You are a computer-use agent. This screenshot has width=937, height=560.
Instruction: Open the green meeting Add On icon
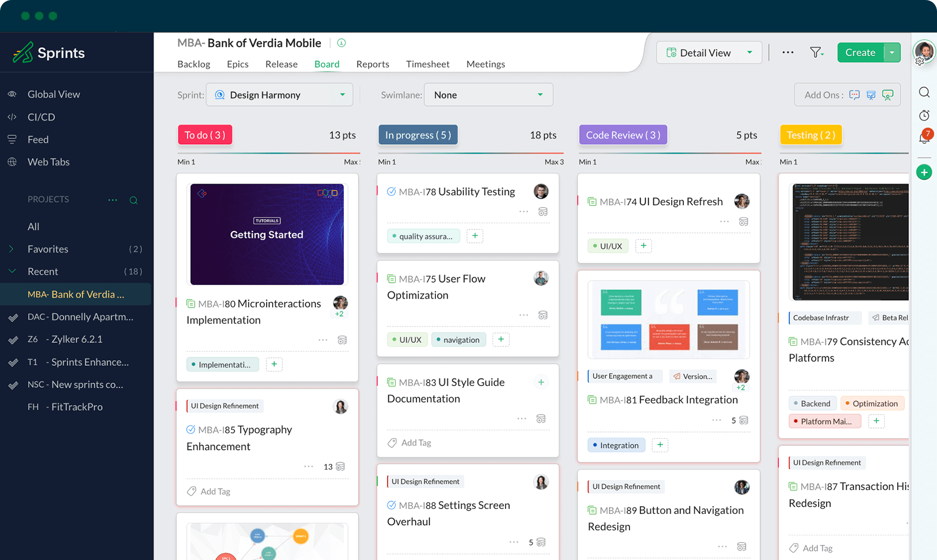coord(888,95)
